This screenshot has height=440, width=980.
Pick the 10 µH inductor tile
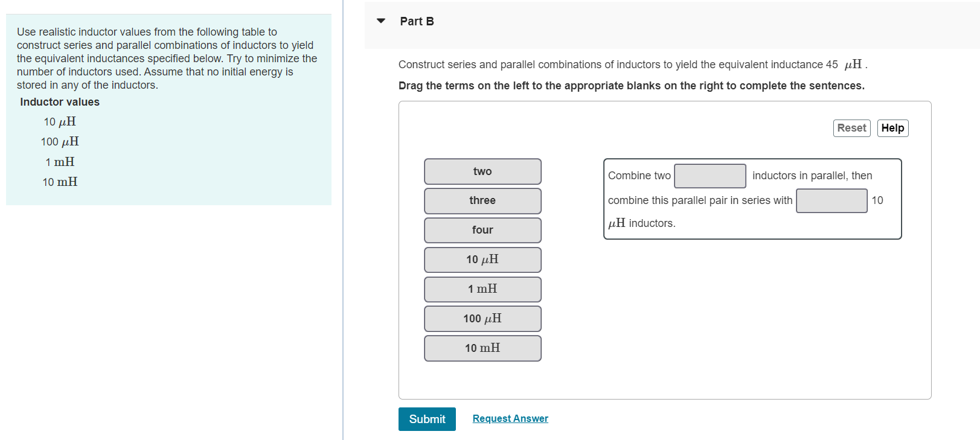point(482,260)
